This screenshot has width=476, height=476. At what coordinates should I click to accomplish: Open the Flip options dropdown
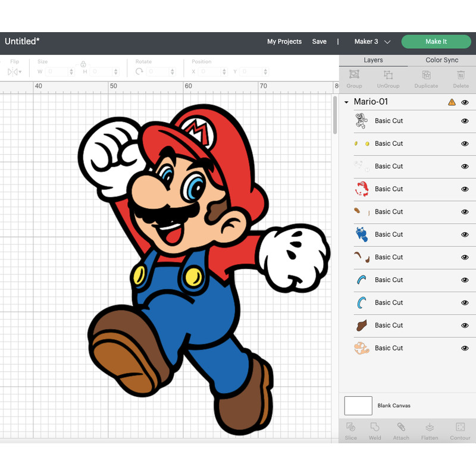click(13, 70)
